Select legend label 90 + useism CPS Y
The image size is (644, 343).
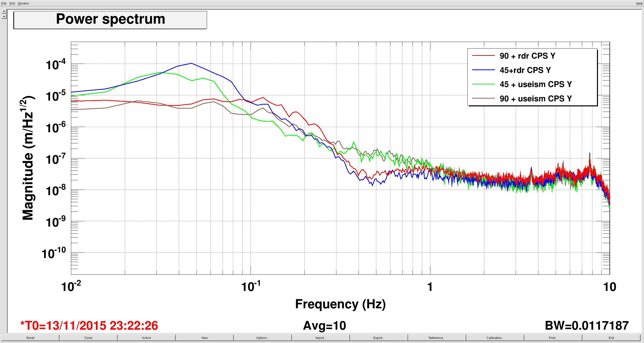pyautogui.click(x=536, y=99)
